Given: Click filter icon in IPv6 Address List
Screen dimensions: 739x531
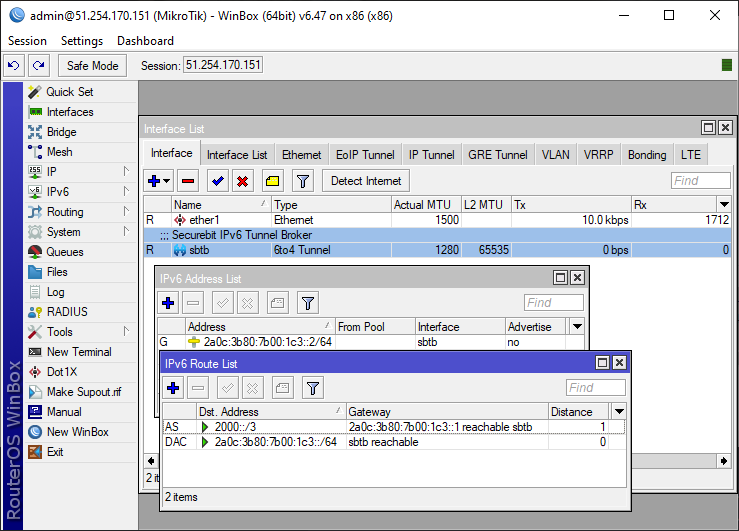Looking at the screenshot, I should click(x=308, y=303).
